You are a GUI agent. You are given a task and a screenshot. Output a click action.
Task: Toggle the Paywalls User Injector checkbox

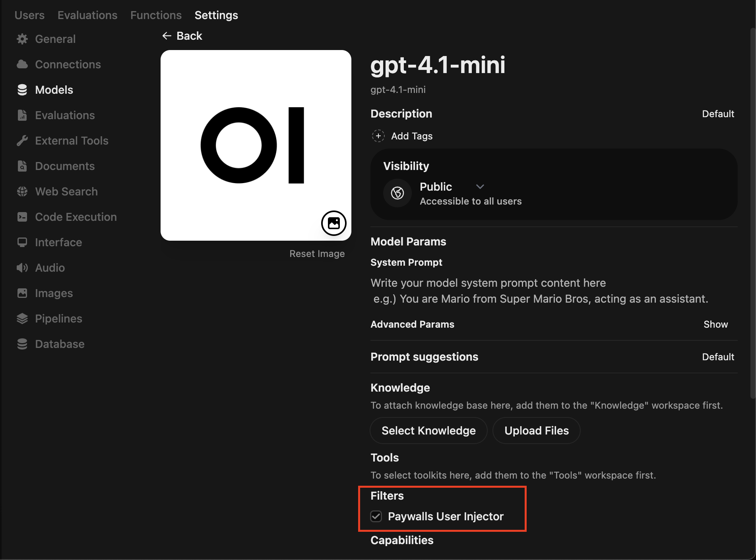(376, 516)
